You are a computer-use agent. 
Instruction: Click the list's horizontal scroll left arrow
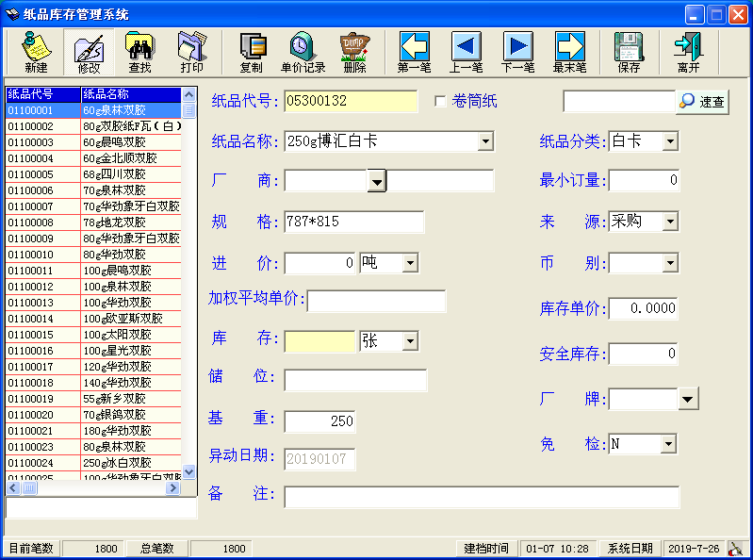13,488
